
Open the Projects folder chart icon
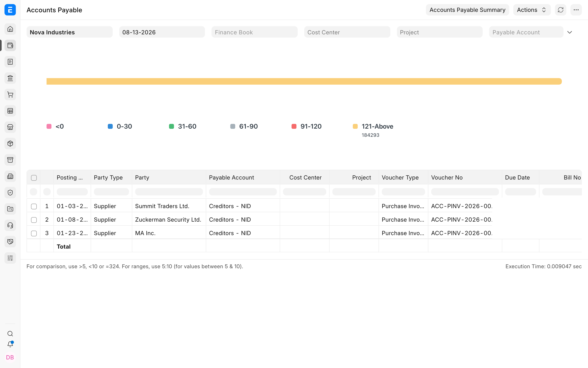coord(10,209)
